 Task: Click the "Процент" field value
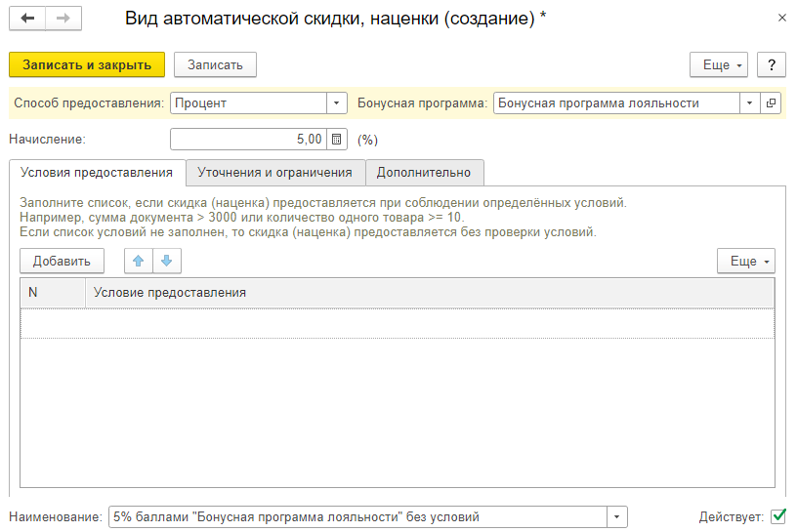tap(248, 103)
